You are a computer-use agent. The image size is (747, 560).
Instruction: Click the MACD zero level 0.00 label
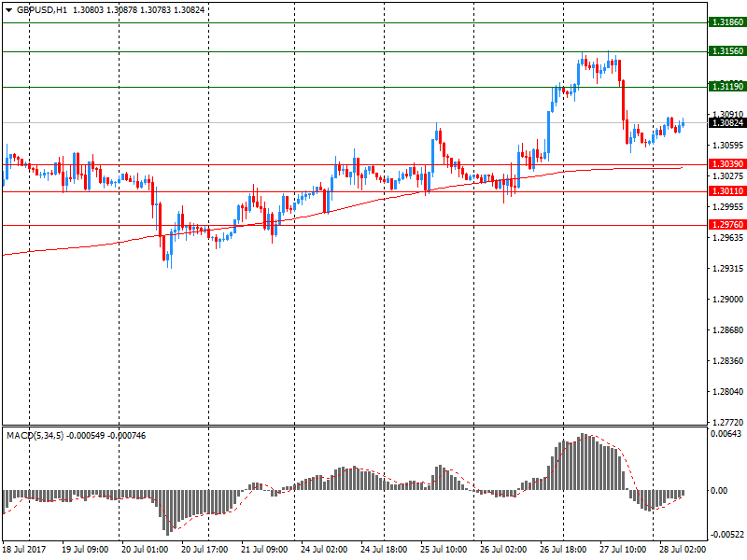coord(719,491)
